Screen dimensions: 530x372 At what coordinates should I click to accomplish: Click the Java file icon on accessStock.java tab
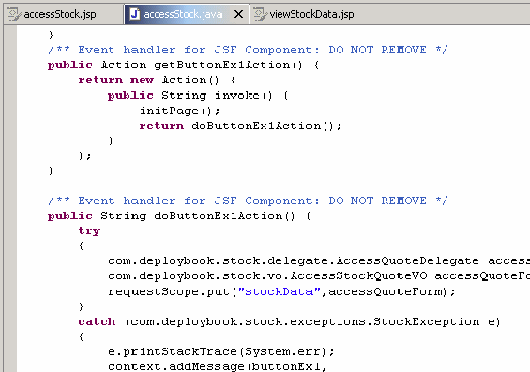point(135,14)
